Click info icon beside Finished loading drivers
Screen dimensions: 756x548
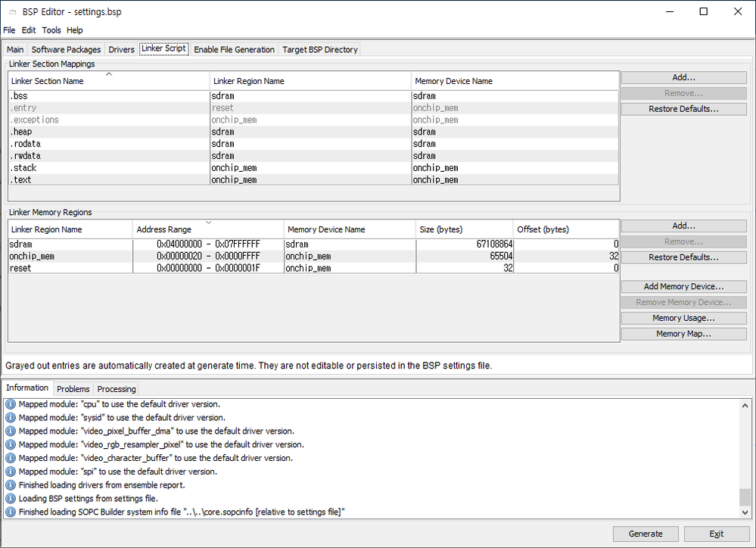[10, 485]
